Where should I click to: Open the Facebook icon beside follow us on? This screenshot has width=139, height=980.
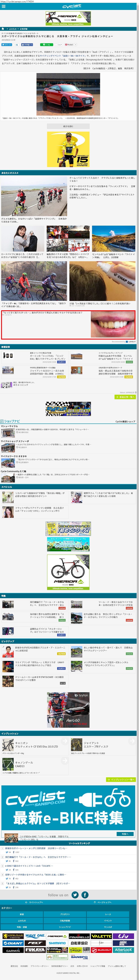[85, 895]
